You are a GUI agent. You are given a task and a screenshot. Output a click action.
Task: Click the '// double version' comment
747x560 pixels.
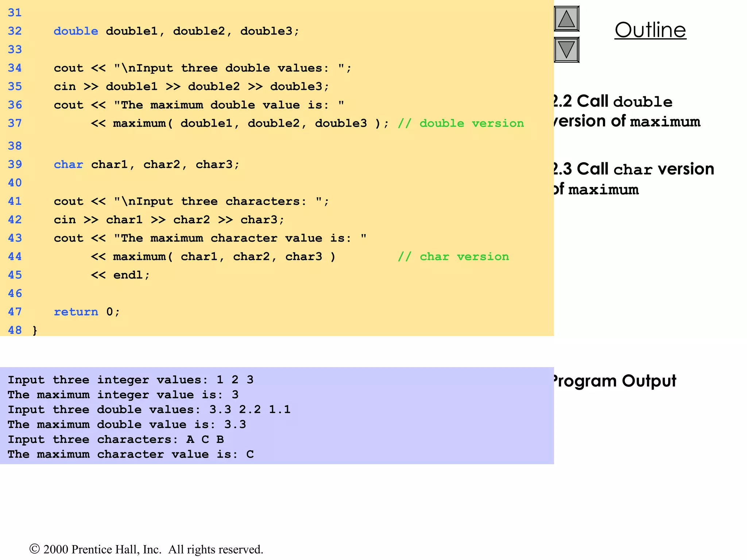[x=461, y=124]
